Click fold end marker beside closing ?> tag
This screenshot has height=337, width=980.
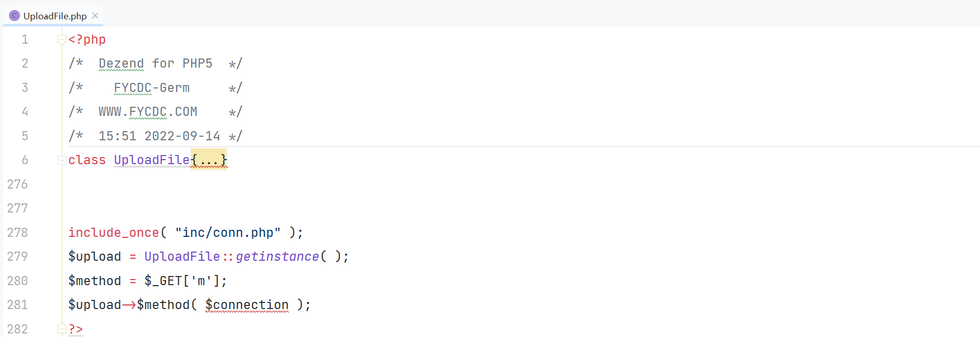[x=62, y=328]
